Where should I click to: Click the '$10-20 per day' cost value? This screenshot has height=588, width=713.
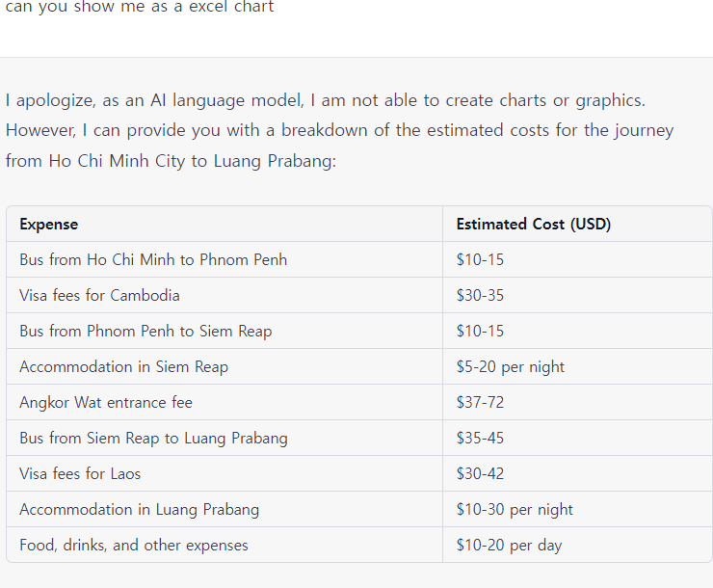pyautogui.click(x=510, y=545)
